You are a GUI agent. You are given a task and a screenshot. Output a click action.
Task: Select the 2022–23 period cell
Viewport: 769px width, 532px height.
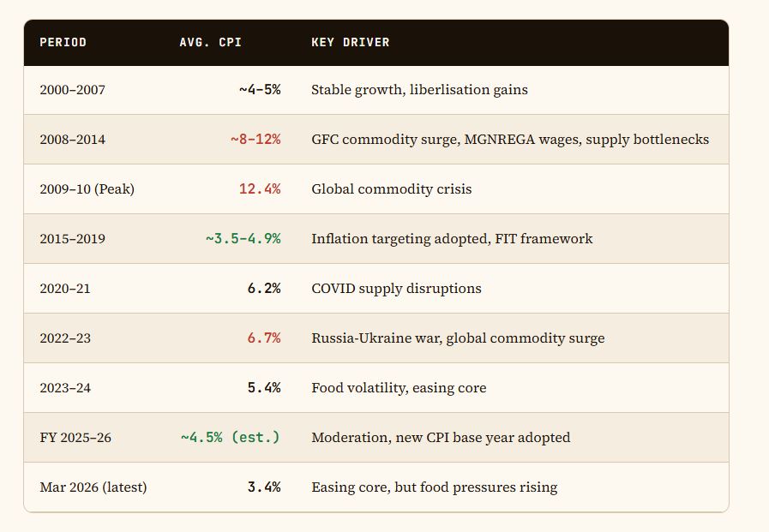[x=65, y=338]
